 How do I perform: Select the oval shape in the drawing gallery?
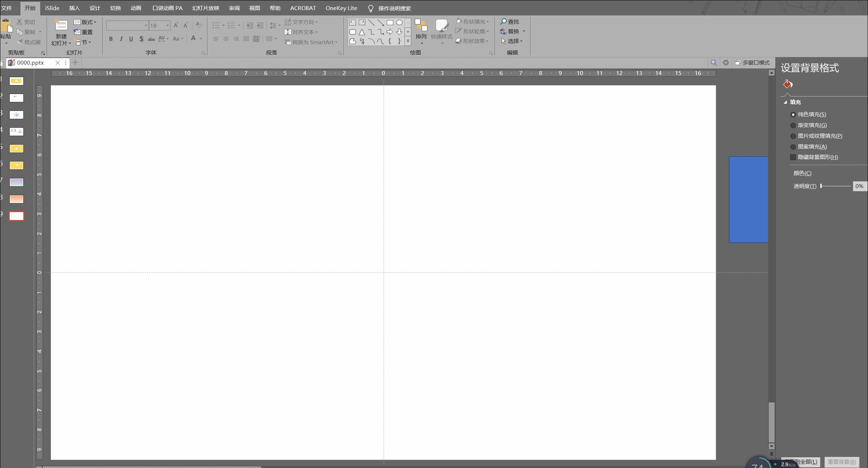(x=399, y=22)
